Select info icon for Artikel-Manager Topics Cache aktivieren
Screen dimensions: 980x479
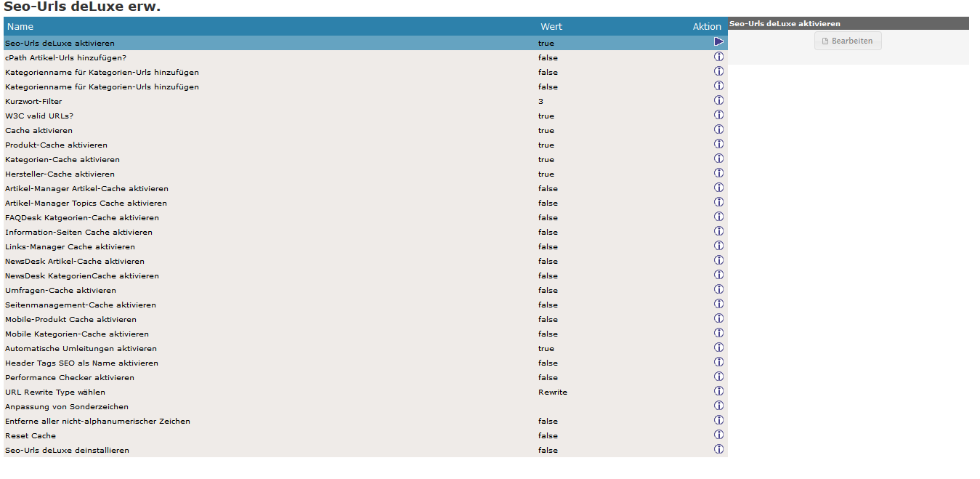718,202
